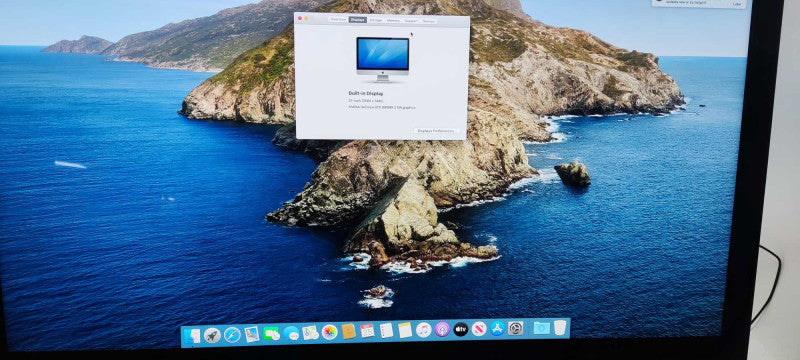Open the Service tab
Viewport: 800px width, 360px height.
pos(429,21)
